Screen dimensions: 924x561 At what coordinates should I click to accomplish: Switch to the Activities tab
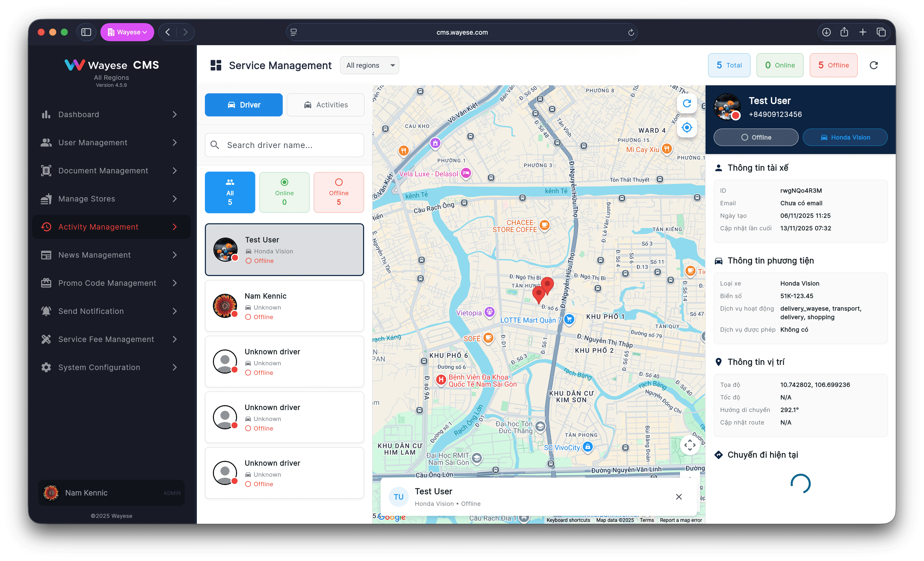click(325, 105)
